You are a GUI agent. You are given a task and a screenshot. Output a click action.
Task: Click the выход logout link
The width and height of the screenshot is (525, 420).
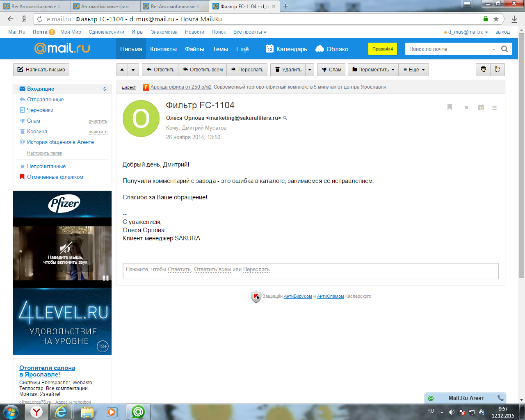click(x=502, y=32)
